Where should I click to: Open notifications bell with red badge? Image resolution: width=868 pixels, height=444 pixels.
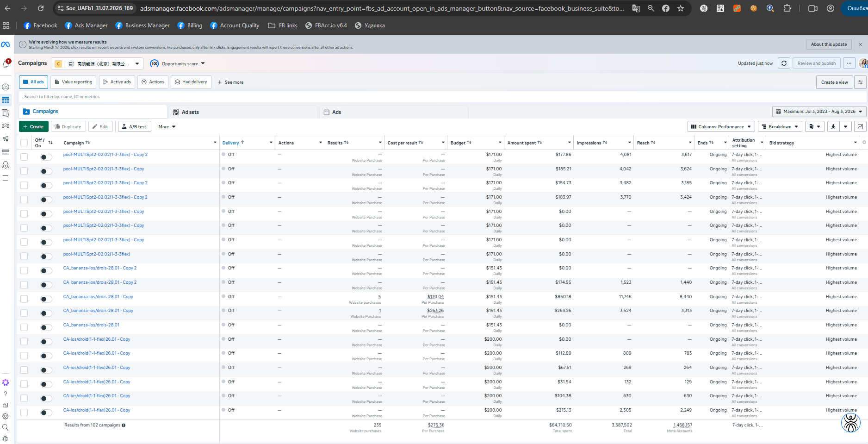click(6, 64)
